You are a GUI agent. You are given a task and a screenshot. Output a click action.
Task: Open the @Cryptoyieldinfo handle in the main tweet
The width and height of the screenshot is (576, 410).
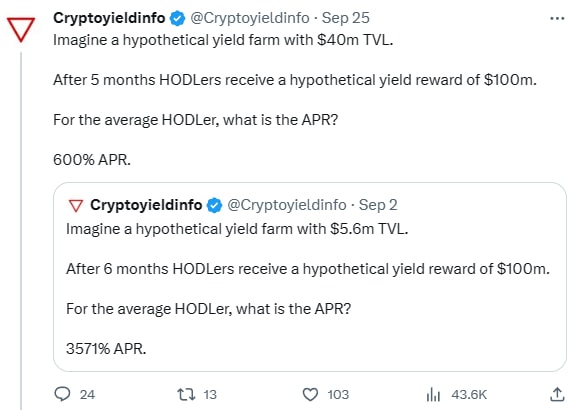point(250,18)
